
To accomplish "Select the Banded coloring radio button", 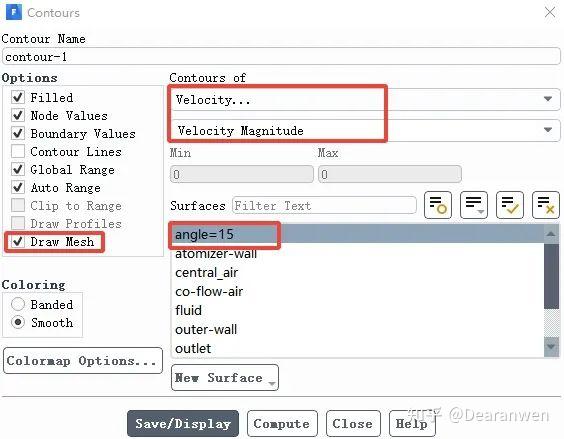I will (18, 304).
